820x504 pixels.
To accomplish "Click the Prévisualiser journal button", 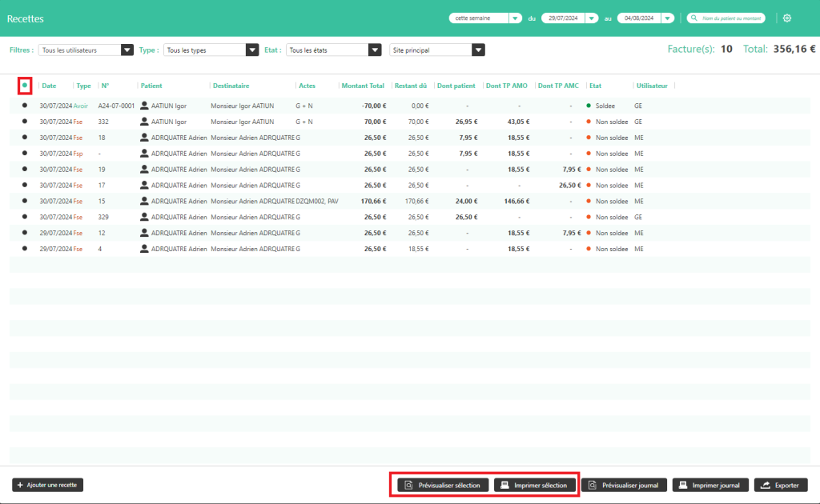I will [x=623, y=485].
